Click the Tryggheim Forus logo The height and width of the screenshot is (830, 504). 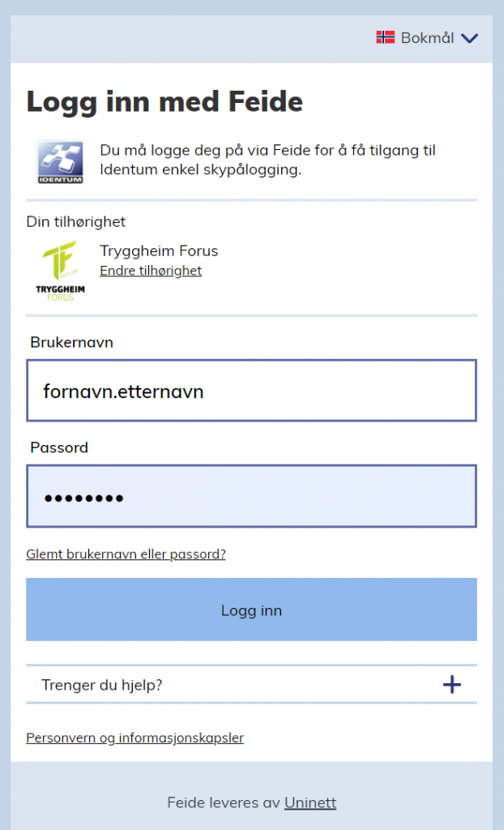60,271
